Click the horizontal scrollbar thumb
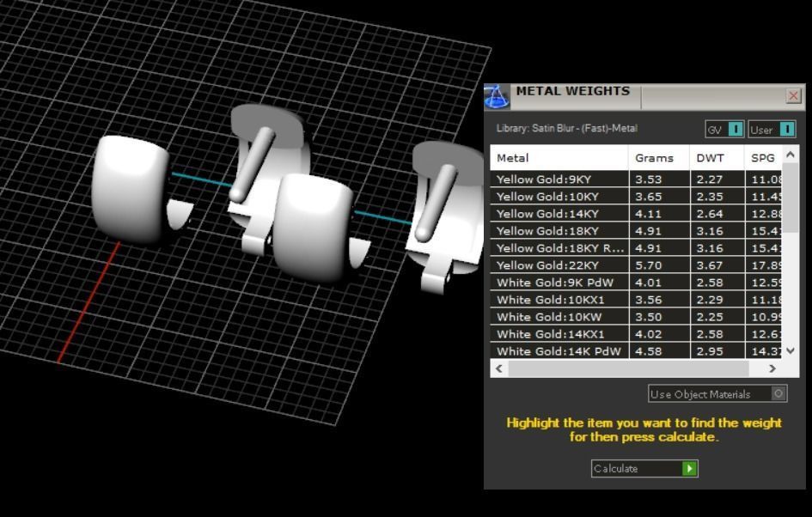The image size is (812, 517). (x=628, y=368)
